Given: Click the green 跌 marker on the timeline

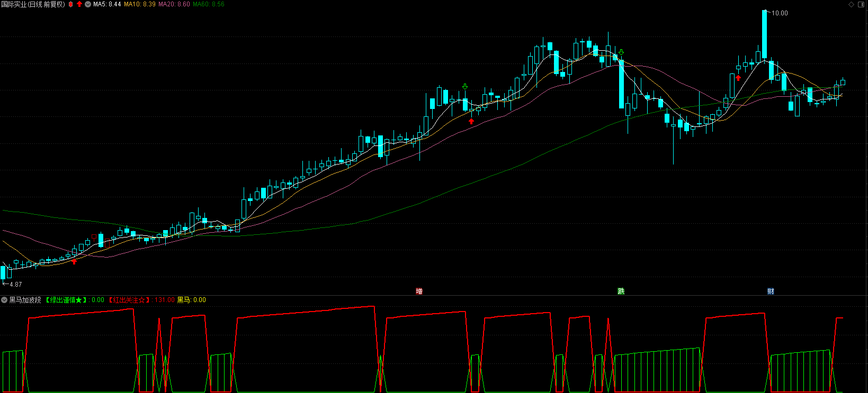Looking at the screenshot, I should coord(621,291).
